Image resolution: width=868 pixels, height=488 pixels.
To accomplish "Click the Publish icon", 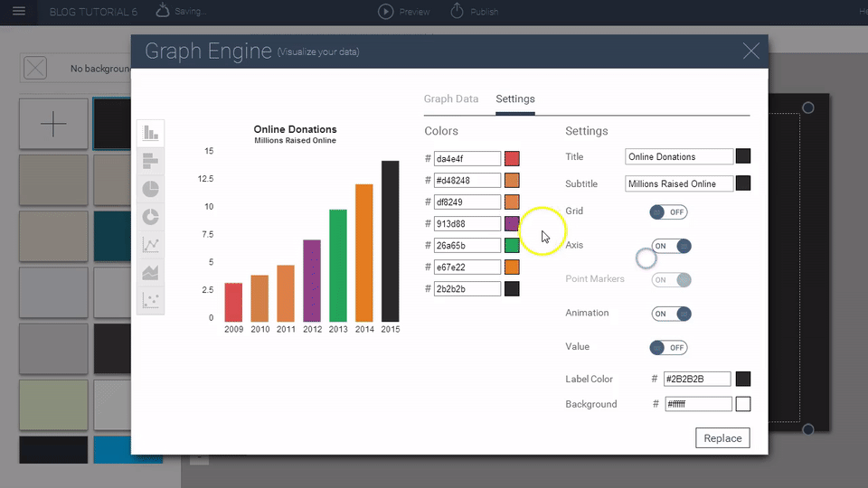I will tap(457, 11).
